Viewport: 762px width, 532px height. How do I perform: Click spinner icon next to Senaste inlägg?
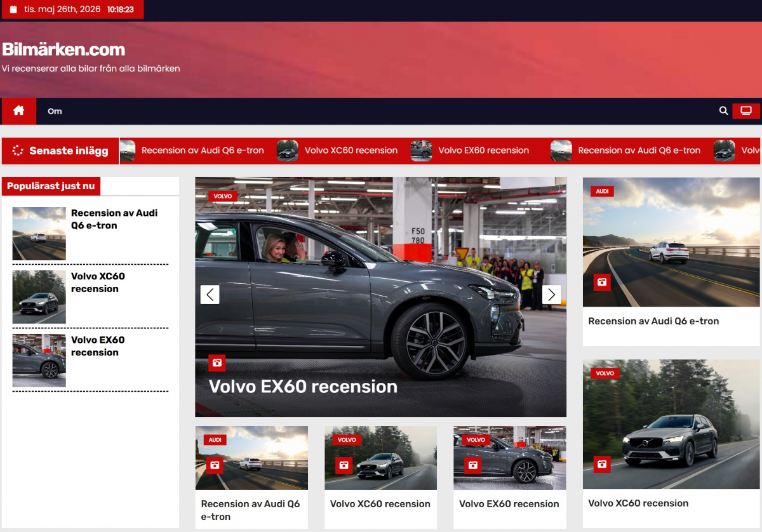click(x=18, y=151)
